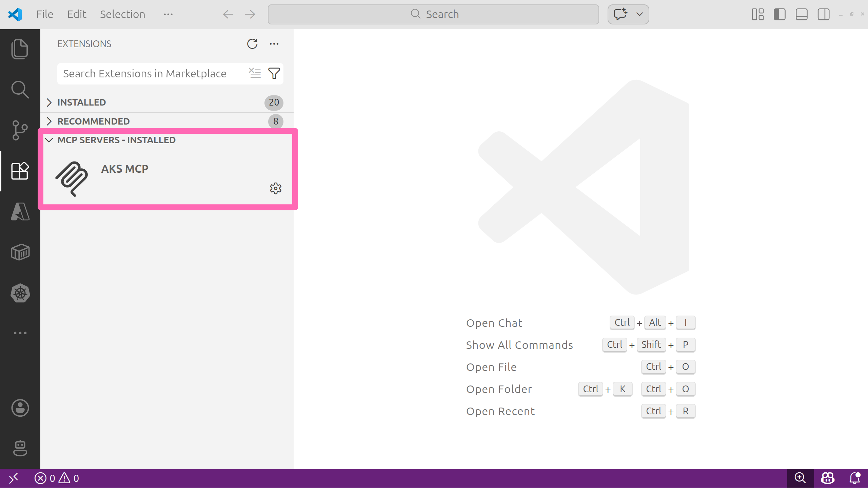Click the remote connection indicator in the status bar
Viewport: 868px width, 489px height.
14,478
